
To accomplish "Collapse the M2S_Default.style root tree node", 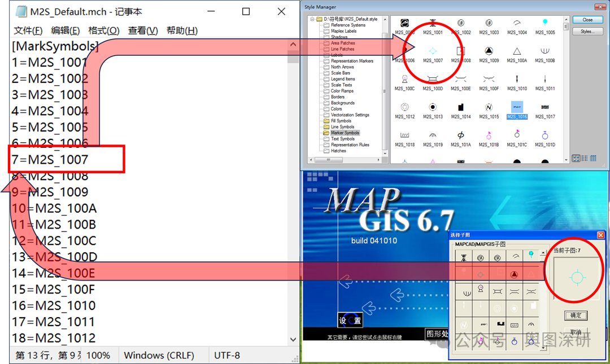I will coord(311,19).
